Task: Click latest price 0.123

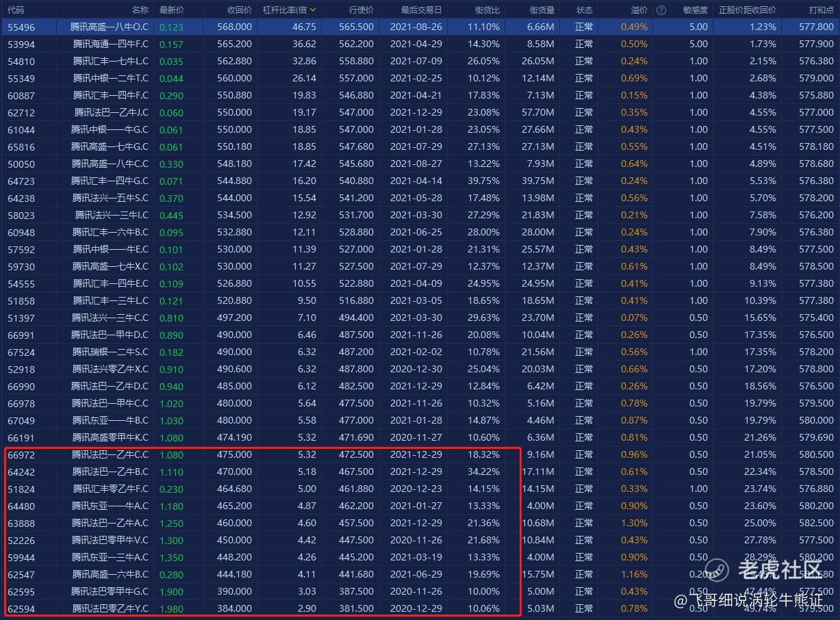Action: coord(171,27)
